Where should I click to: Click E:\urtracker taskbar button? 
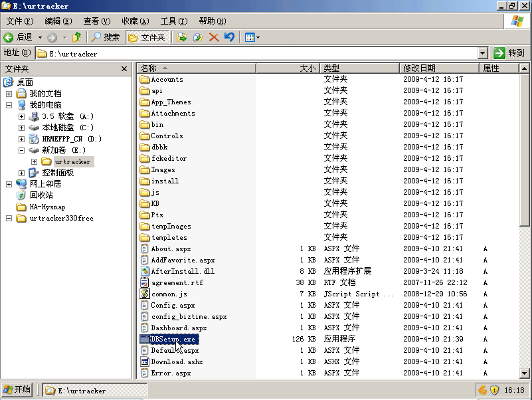(x=95, y=391)
